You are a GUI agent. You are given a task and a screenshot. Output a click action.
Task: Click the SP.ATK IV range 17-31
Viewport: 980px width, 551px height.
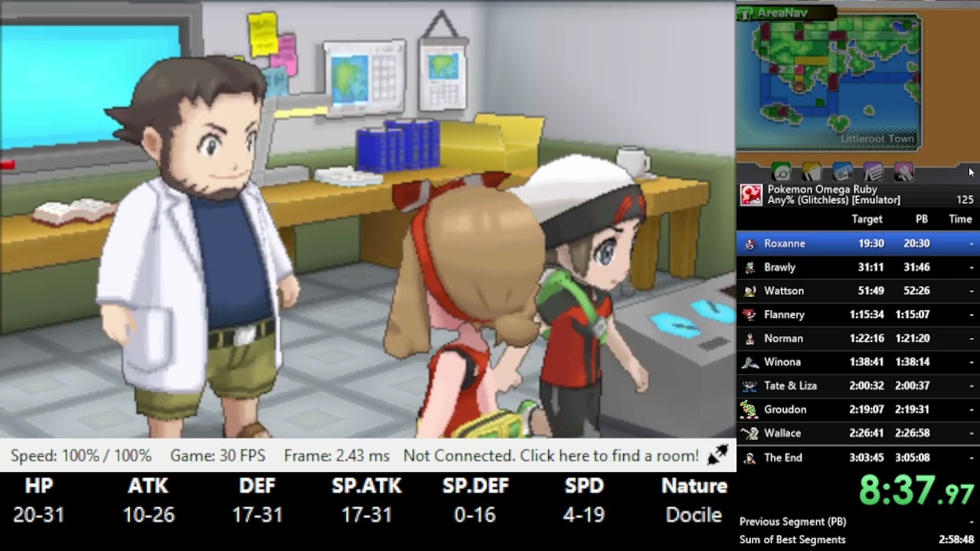pos(367,515)
